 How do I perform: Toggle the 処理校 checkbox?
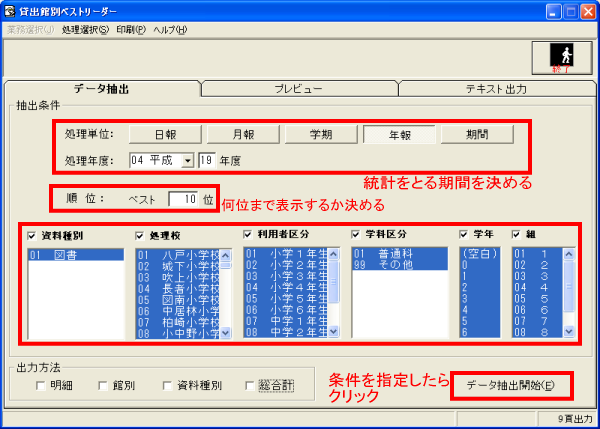(140, 236)
